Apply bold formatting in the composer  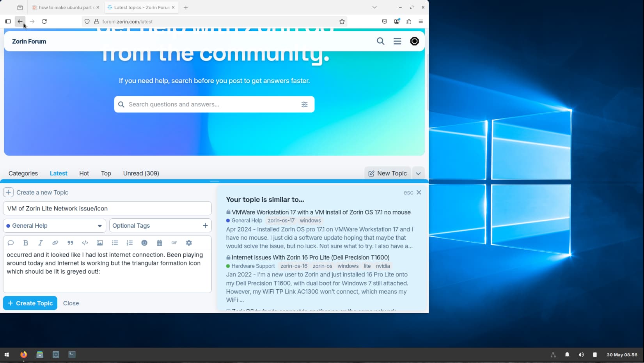pyautogui.click(x=26, y=243)
